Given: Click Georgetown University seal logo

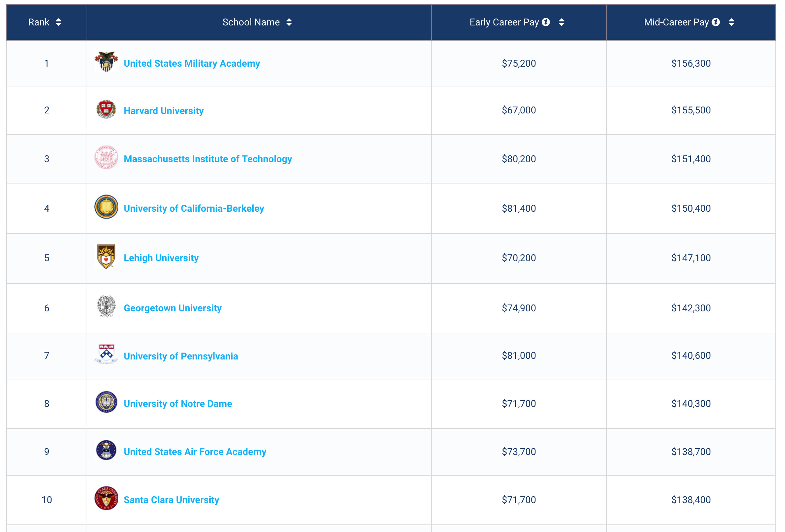Looking at the screenshot, I should tap(106, 306).
